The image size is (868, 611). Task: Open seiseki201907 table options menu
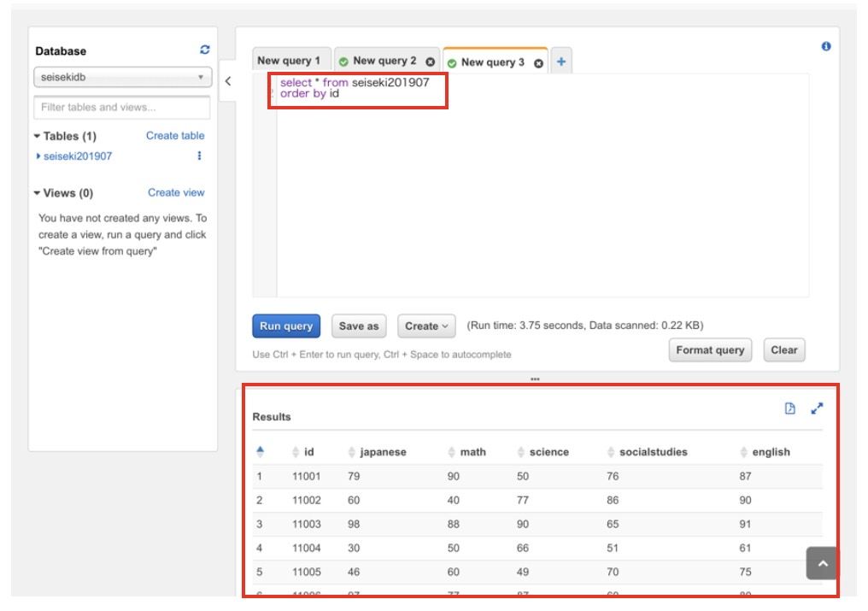point(199,156)
